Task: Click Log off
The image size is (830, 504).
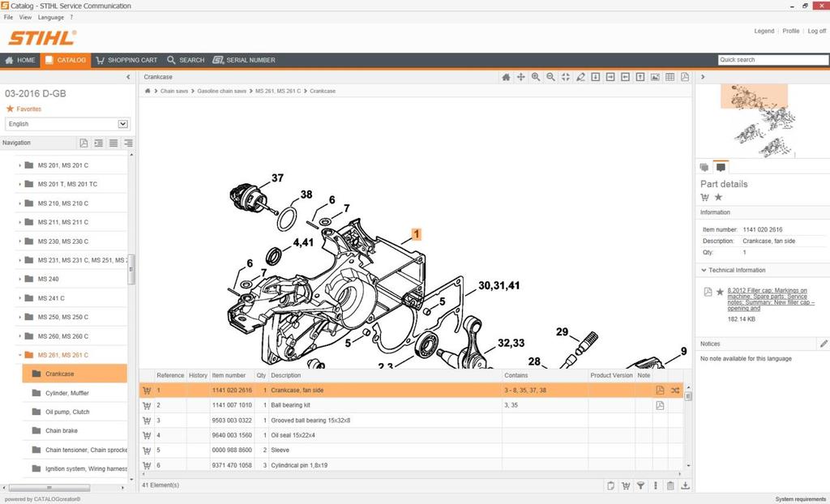Action: (817, 32)
